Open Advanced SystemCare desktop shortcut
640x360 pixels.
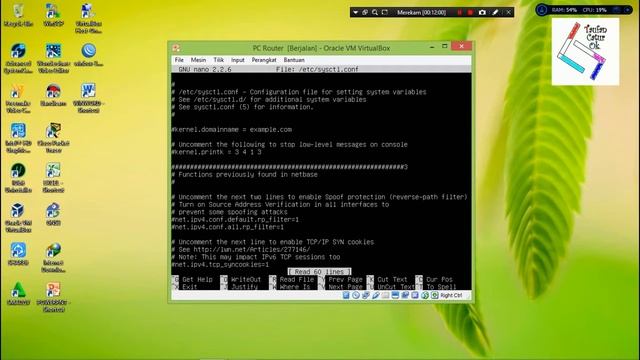point(18,58)
